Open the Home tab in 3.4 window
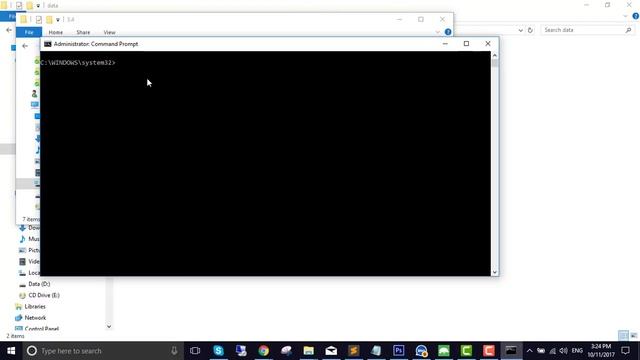The height and width of the screenshot is (360, 640). click(x=56, y=32)
